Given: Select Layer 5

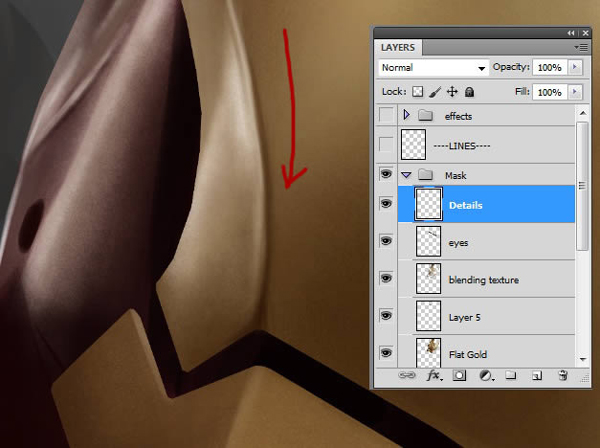Looking at the screenshot, I should [x=486, y=317].
